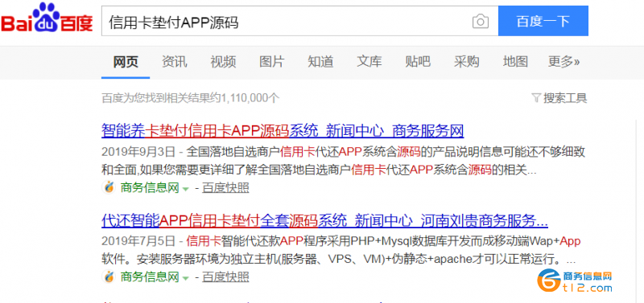
Task: Open the 文库 tab
Action: tap(369, 62)
